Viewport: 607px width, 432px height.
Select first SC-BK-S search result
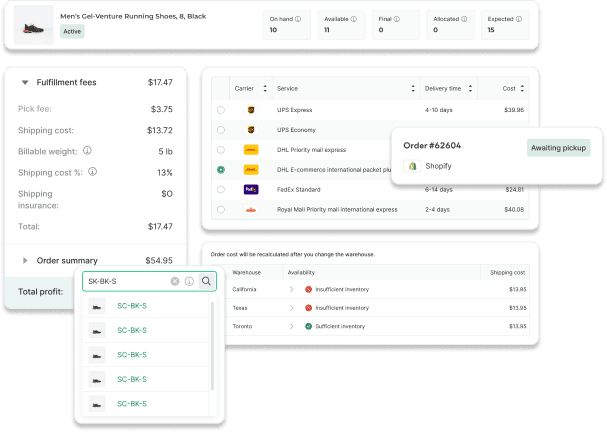(132, 306)
